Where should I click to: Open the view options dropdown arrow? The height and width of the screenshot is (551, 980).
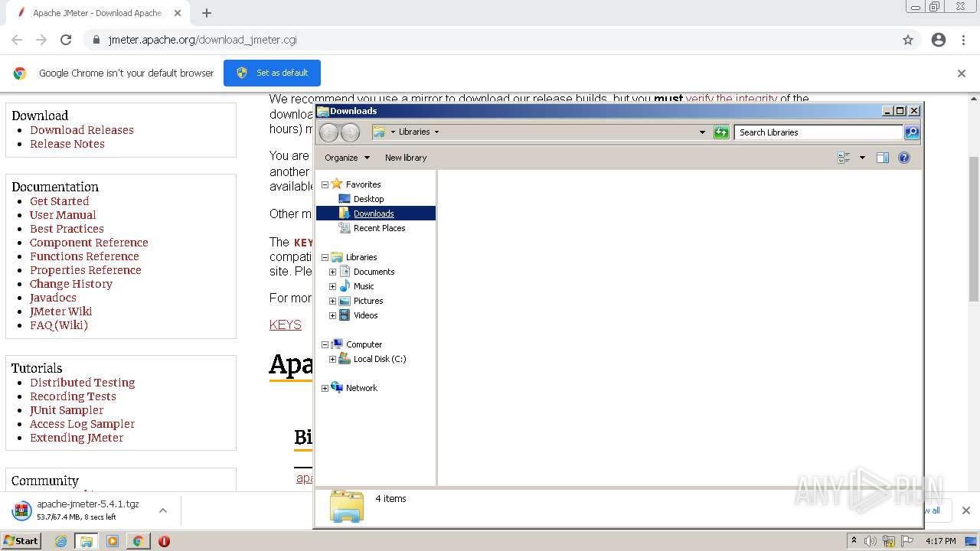[862, 158]
